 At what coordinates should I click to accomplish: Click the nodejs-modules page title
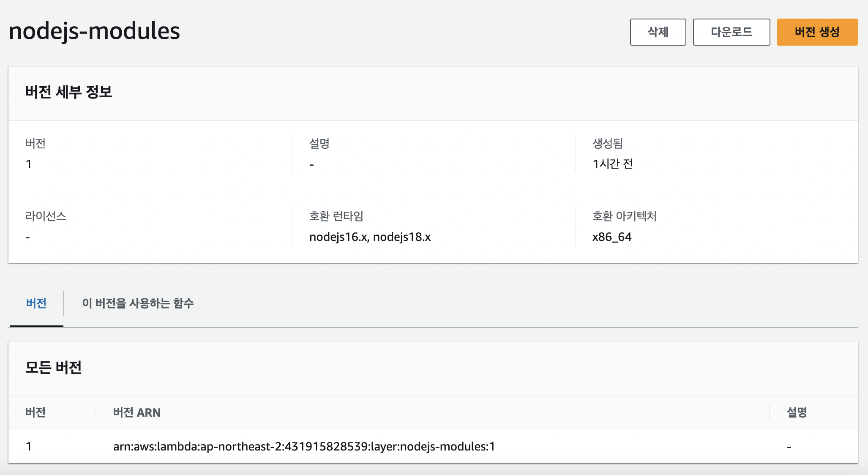(94, 31)
